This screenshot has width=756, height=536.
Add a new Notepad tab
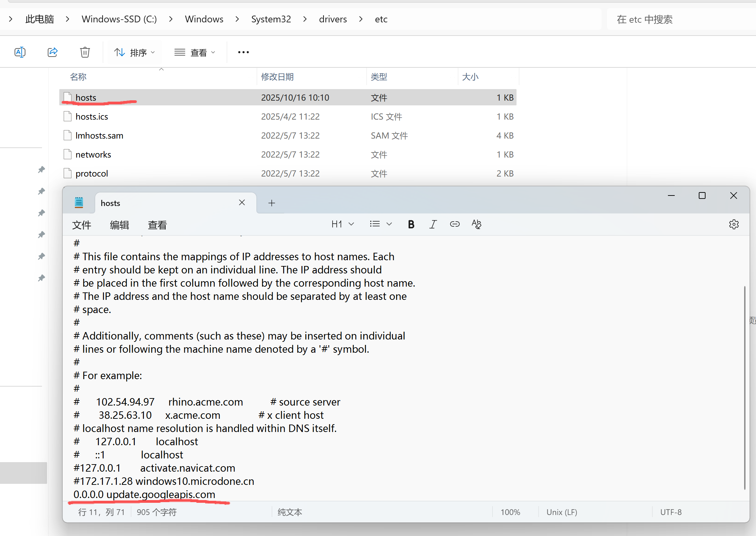tap(272, 203)
